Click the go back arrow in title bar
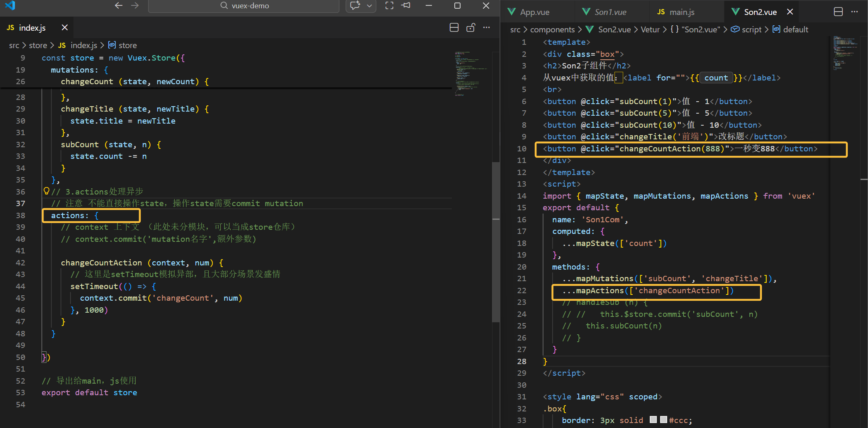Viewport: 868px width, 428px height. [x=119, y=5]
